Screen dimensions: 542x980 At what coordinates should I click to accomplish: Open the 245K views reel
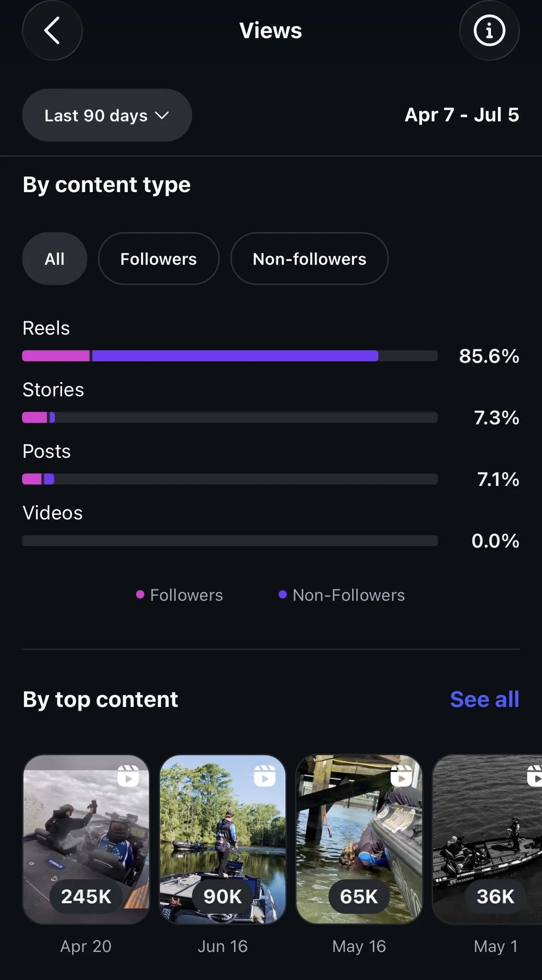86,839
